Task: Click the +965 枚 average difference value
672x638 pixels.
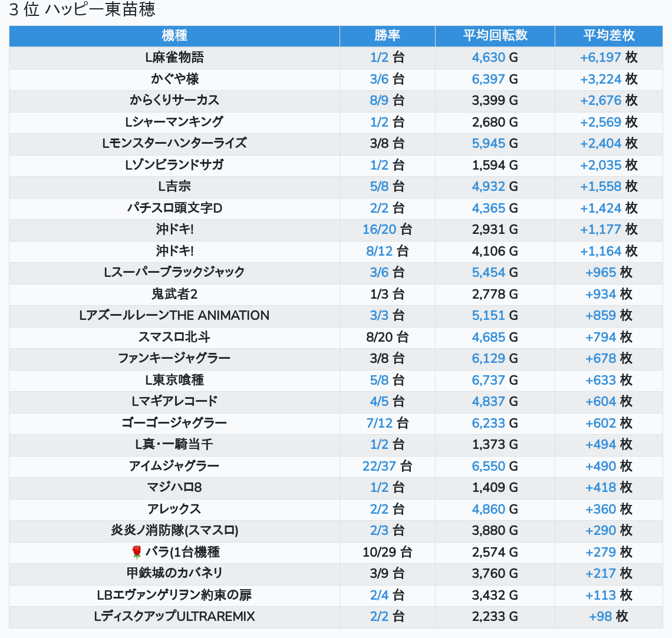Action: pyautogui.click(x=608, y=272)
